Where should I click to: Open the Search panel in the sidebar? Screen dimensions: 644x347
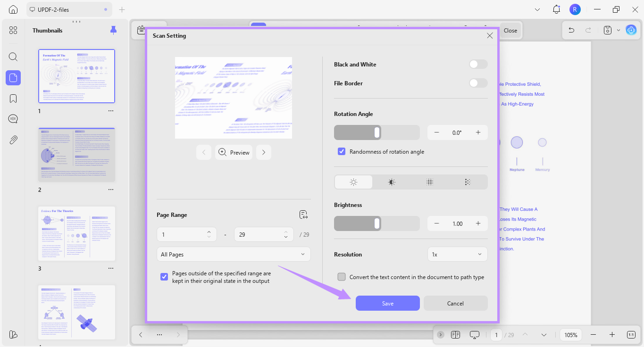click(x=13, y=57)
